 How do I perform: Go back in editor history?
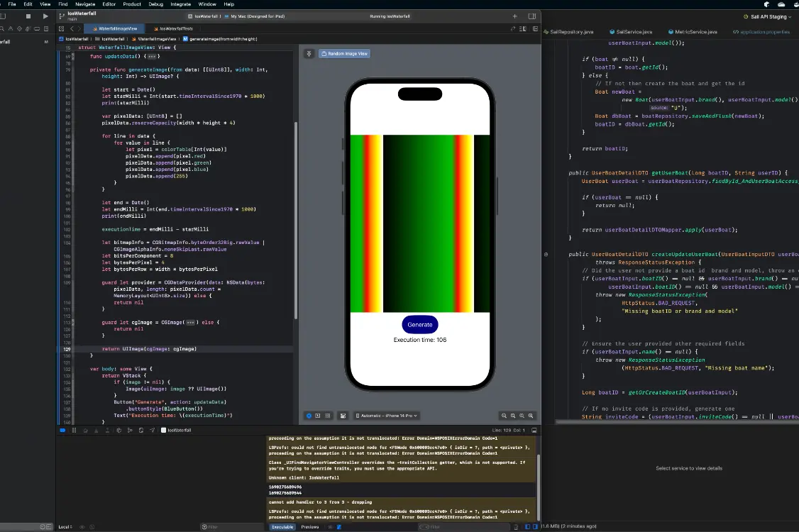(72, 28)
